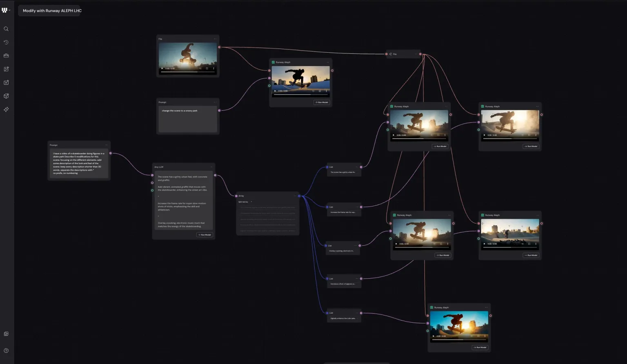The width and height of the screenshot is (627, 364).
Task: Open the File video node's header options menu
Action: (215, 39)
